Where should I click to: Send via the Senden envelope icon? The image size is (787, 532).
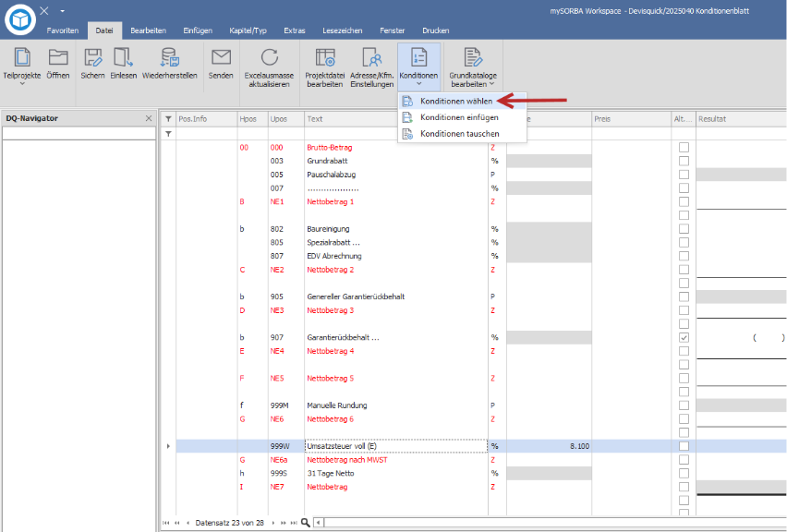pos(221,57)
